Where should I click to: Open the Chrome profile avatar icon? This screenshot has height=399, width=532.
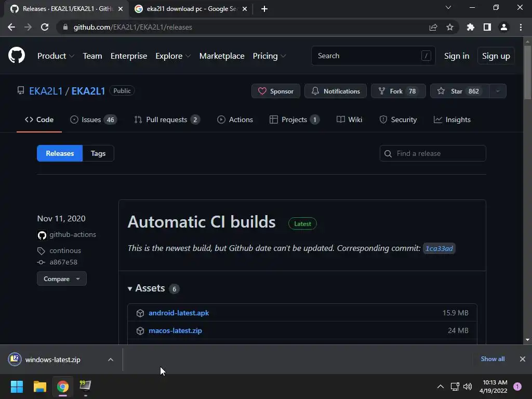[503, 27]
